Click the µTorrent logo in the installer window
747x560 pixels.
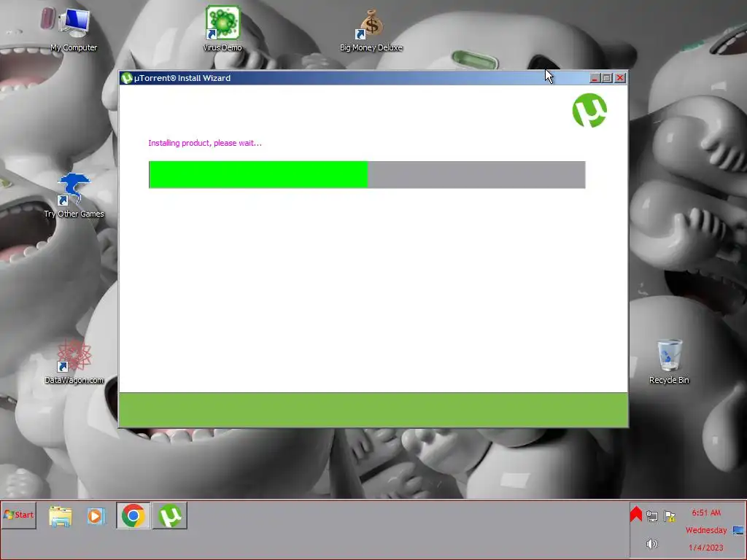[x=589, y=111]
